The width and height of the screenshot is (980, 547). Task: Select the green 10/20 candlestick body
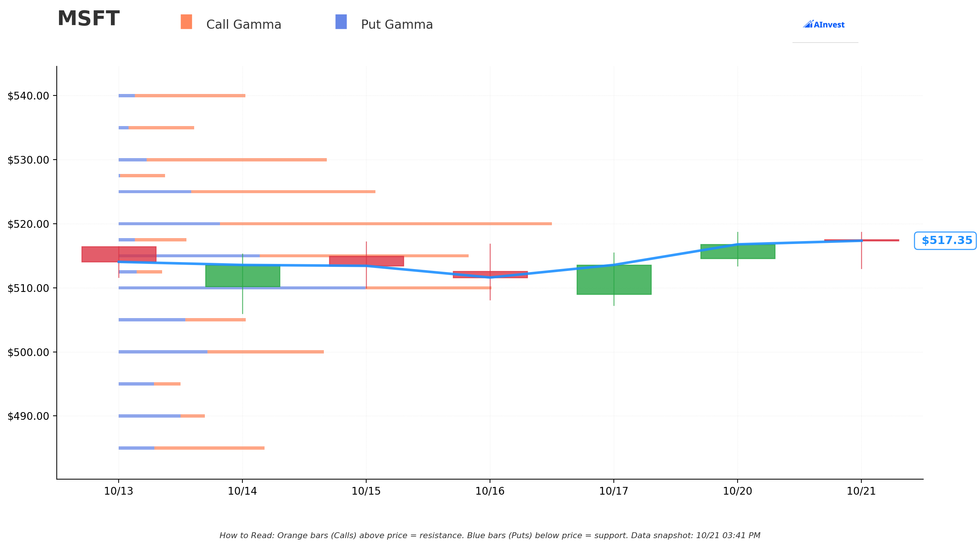[x=738, y=252]
